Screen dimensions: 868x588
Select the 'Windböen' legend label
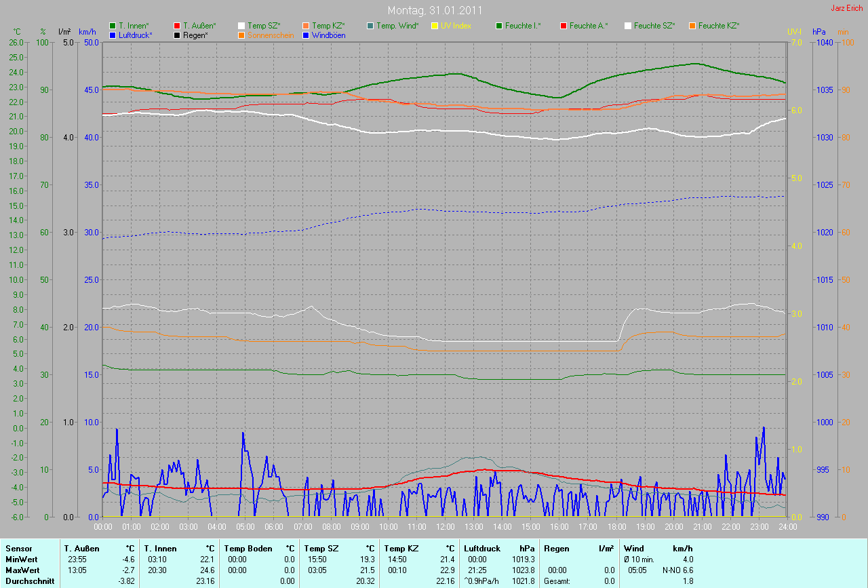[328, 35]
